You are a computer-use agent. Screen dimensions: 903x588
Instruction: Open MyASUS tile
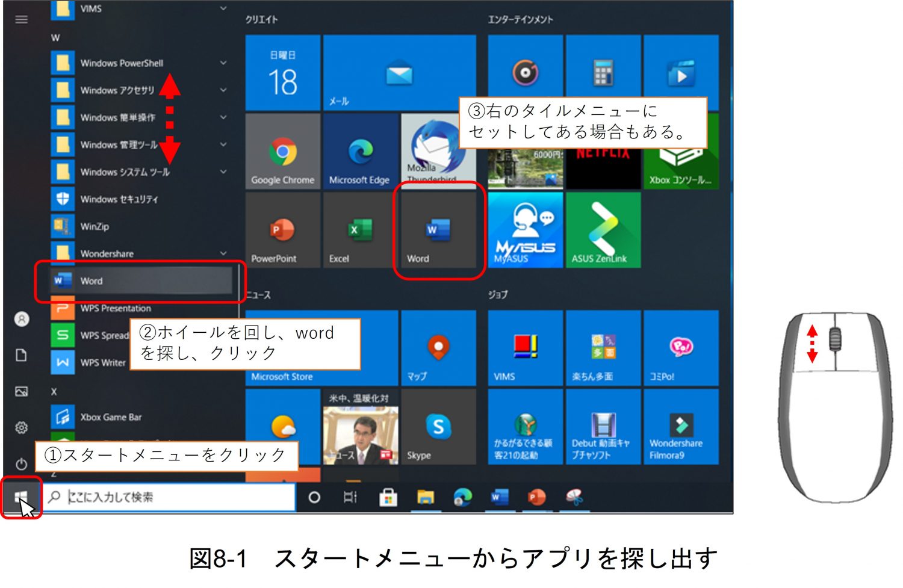[x=525, y=230]
